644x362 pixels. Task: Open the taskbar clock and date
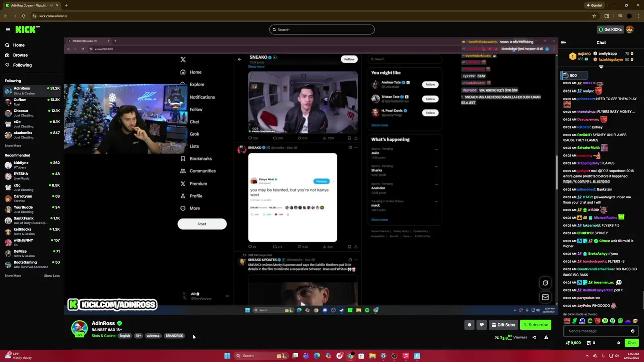pos(632,356)
